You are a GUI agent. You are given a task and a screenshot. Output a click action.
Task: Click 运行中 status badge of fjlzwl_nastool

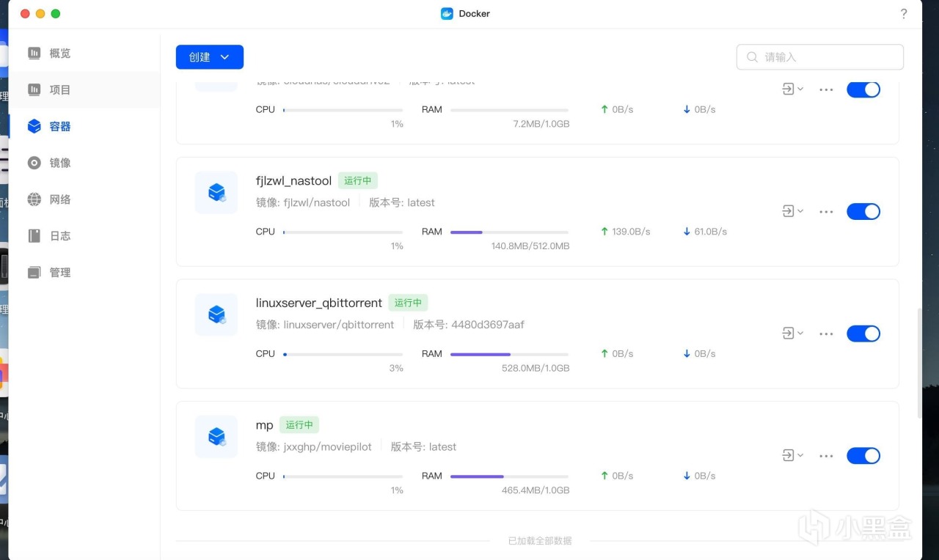coord(358,180)
